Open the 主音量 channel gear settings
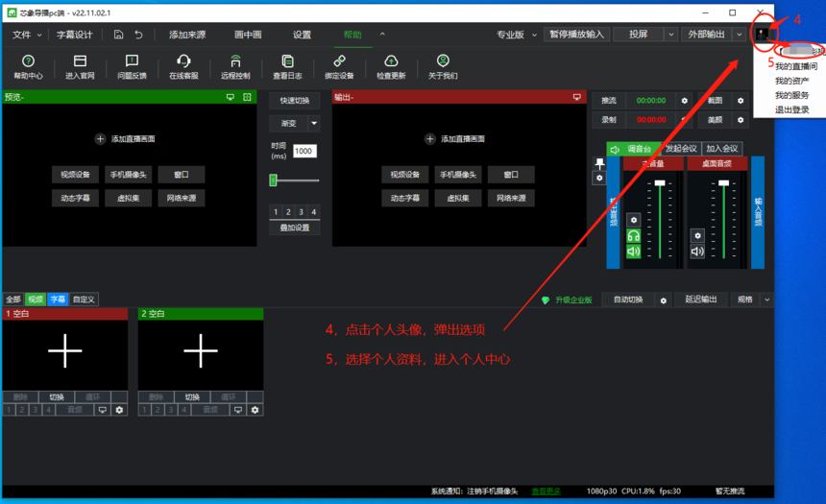 (x=634, y=220)
